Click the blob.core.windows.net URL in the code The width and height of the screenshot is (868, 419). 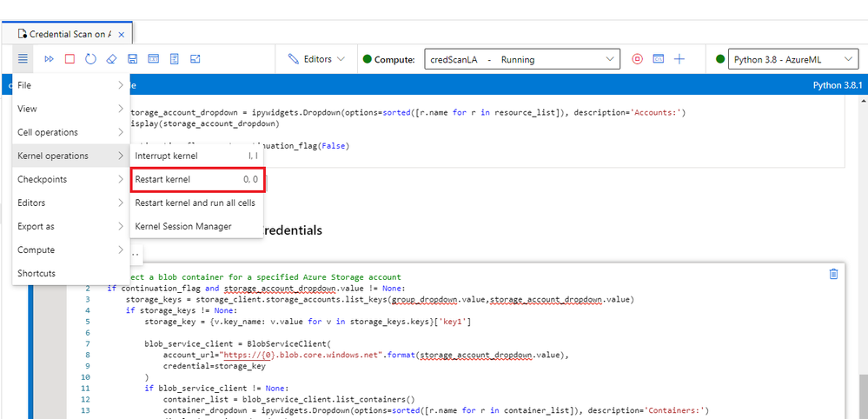coord(301,355)
